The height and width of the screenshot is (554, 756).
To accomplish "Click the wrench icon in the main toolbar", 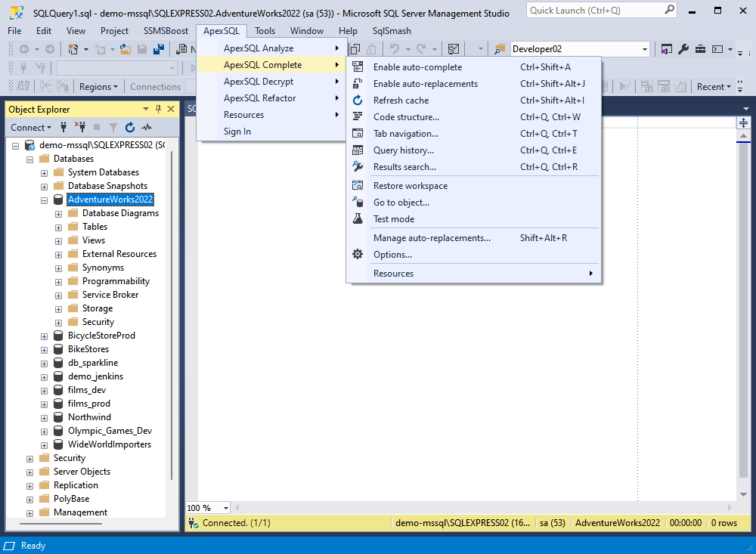I will [683, 48].
